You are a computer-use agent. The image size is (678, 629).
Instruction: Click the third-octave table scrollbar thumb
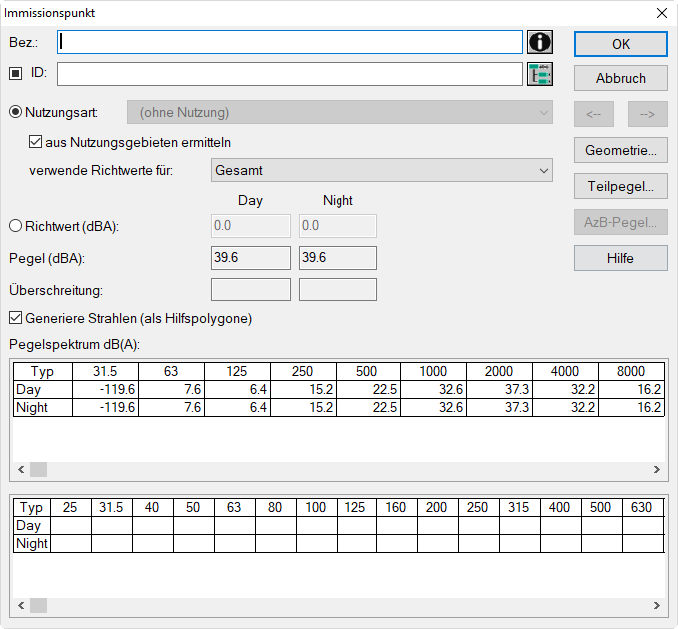(x=38, y=605)
